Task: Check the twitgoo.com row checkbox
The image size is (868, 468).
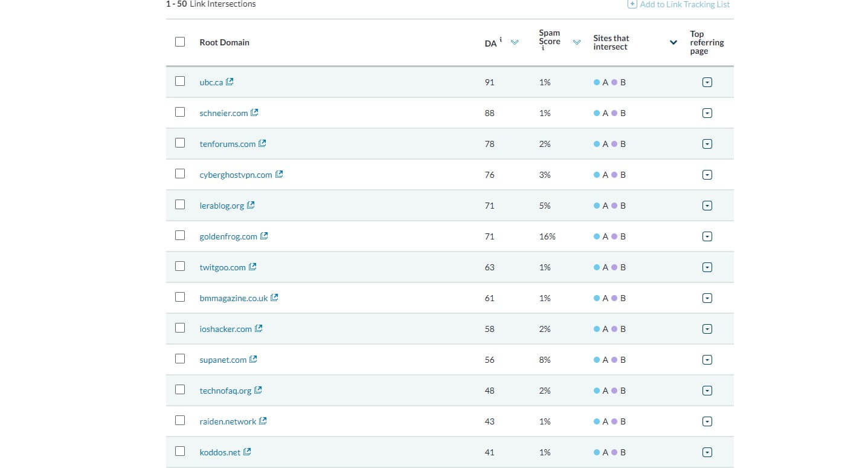Action: [x=180, y=266]
